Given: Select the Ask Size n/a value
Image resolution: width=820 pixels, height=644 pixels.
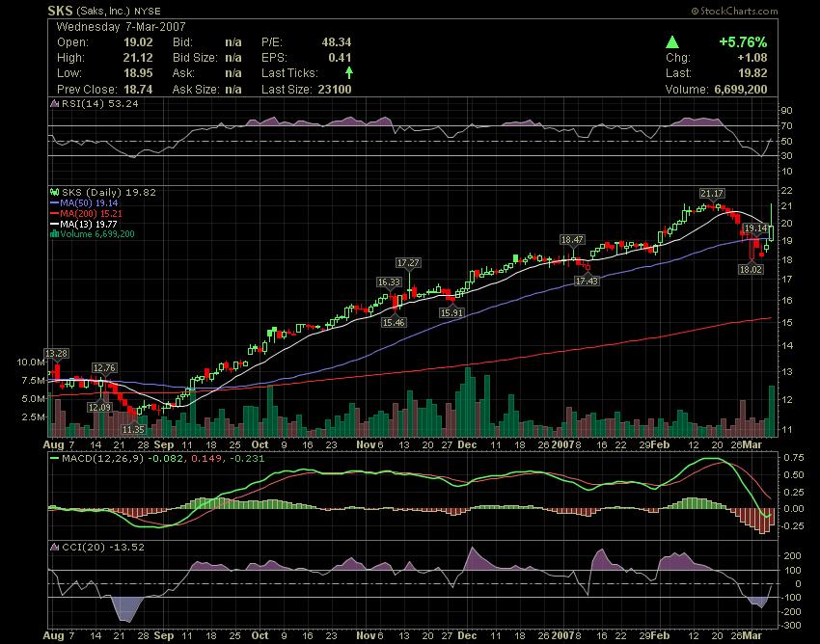Looking at the screenshot, I should [x=233, y=90].
